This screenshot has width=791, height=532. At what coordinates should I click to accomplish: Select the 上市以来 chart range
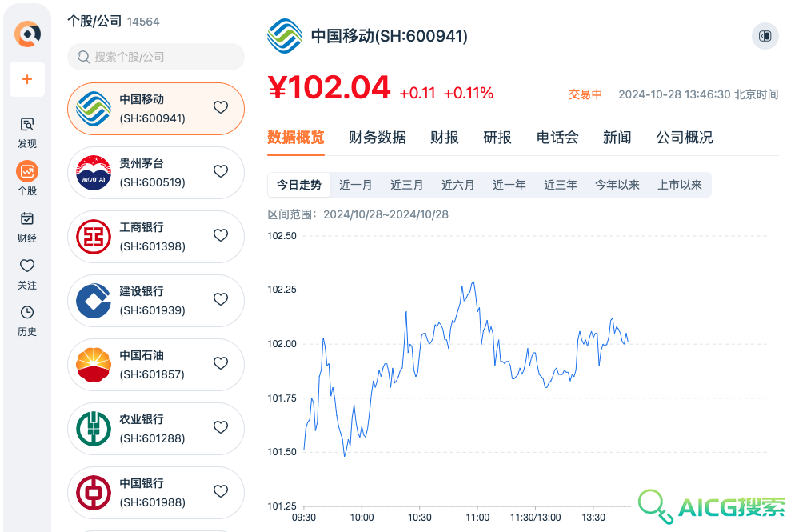pyautogui.click(x=680, y=185)
